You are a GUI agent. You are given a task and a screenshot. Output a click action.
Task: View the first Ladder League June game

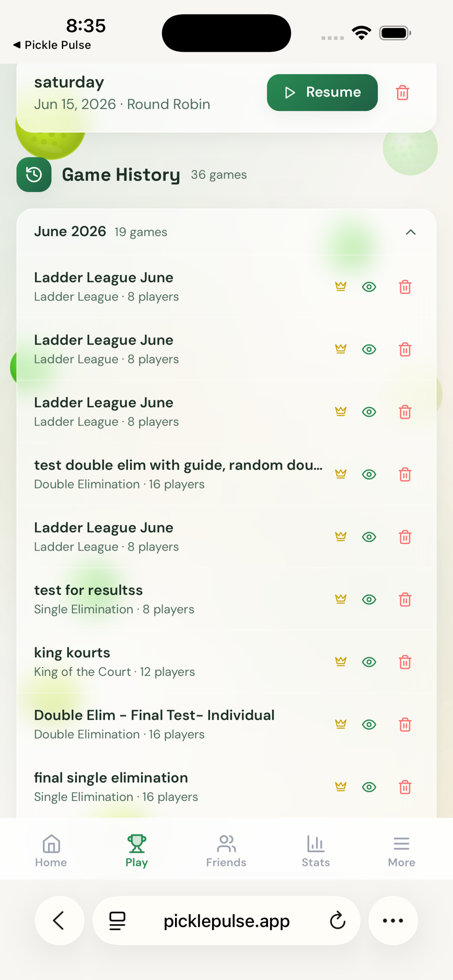369,287
